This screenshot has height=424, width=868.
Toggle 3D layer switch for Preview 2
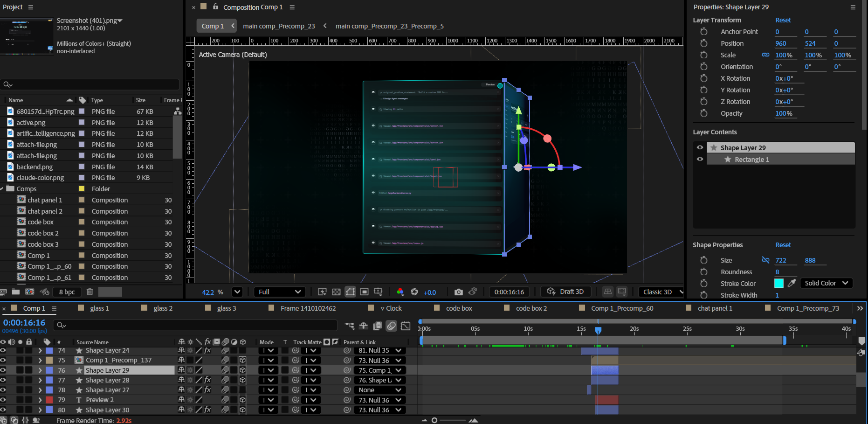pyautogui.click(x=242, y=400)
